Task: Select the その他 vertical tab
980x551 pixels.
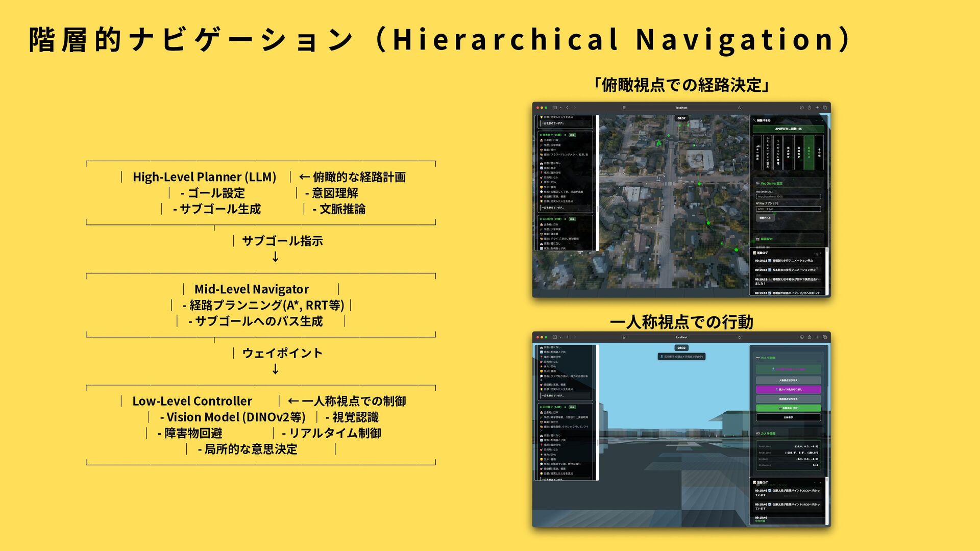Action: coord(819,153)
